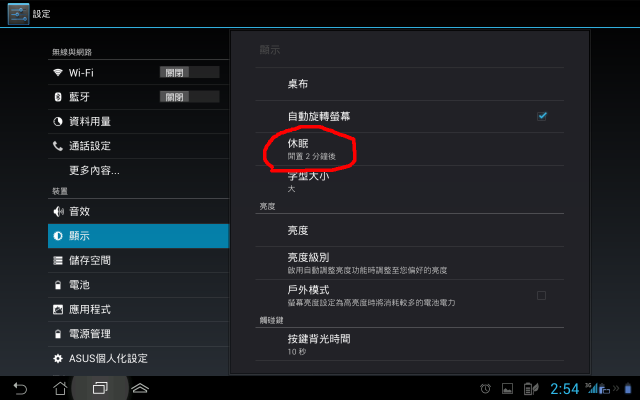Tap the picture notification icon
This screenshot has width=640, height=400.
pyautogui.click(x=507, y=389)
